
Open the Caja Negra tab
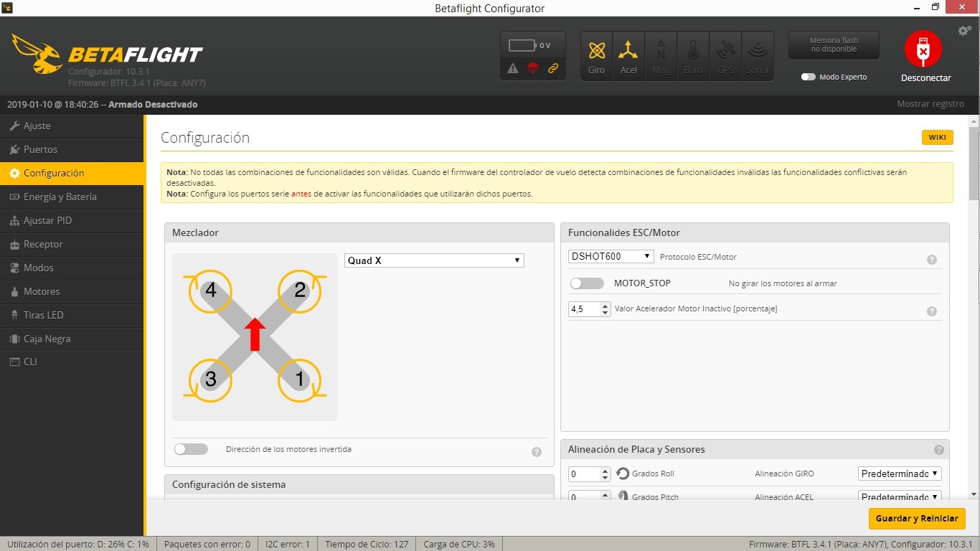coord(72,339)
